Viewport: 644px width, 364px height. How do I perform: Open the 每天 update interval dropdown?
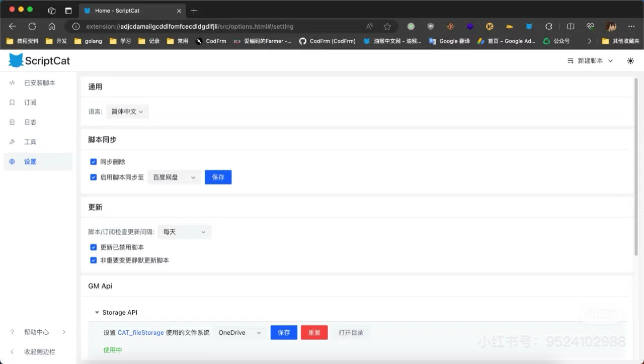coord(185,232)
